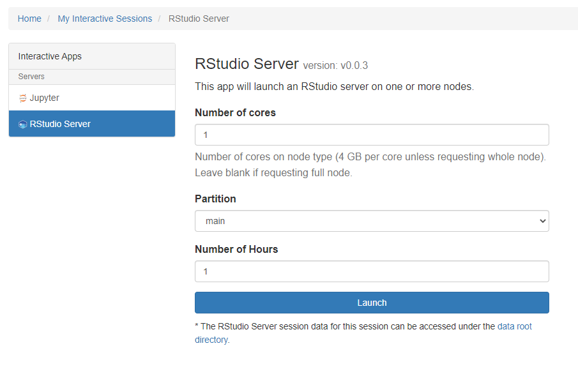Open My Interactive Sessions page
This screenshot has height=392, width=578.
[105, 19]
